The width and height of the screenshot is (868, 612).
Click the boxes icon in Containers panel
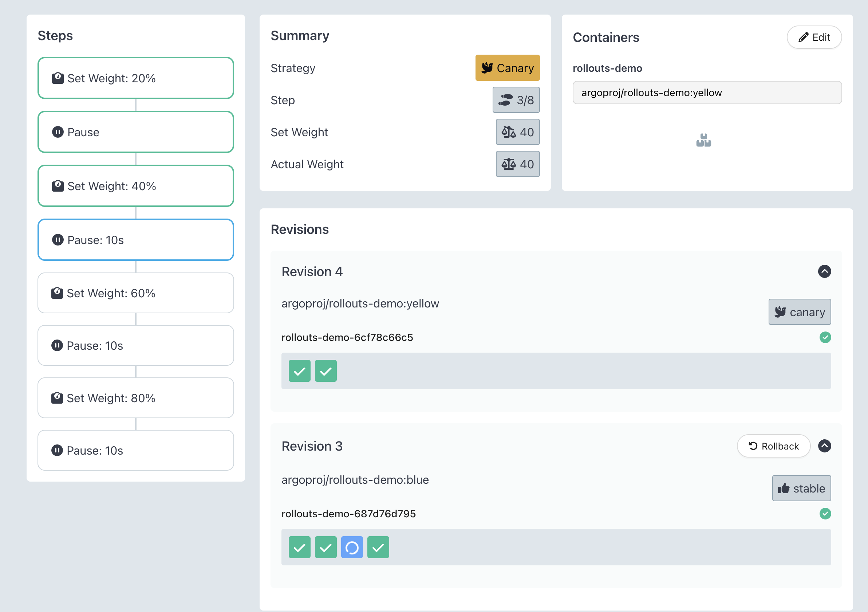coord(703,140)
